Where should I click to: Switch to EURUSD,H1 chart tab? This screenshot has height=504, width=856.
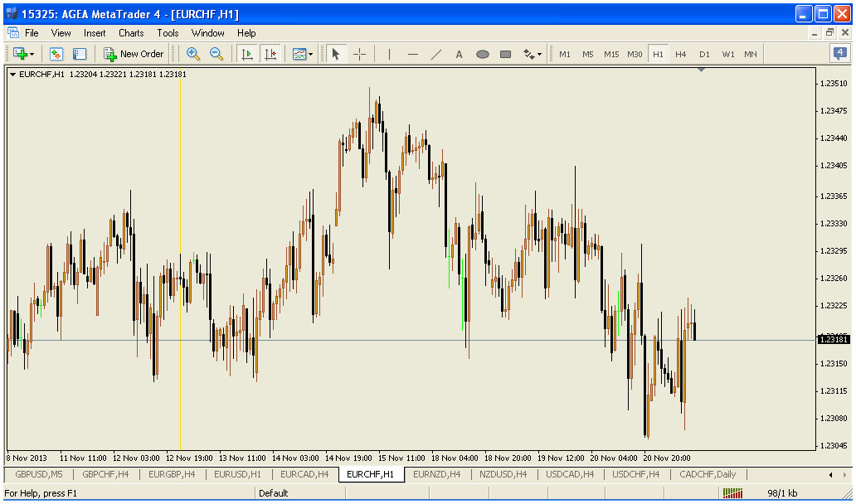click(237, 474)
